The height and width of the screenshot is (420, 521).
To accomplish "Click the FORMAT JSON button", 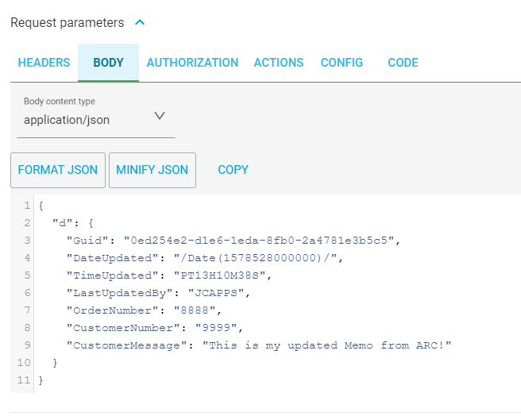I will 58,170.
